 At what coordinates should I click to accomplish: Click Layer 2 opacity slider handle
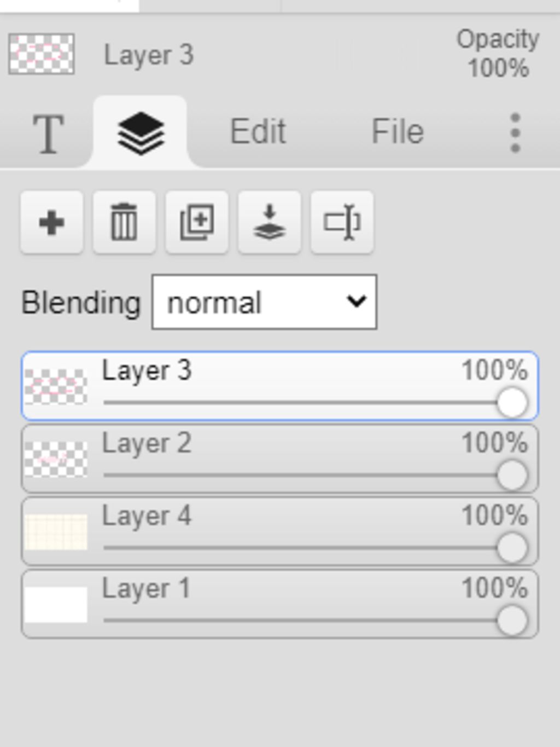pyautogui.click(x=512, y=475)
